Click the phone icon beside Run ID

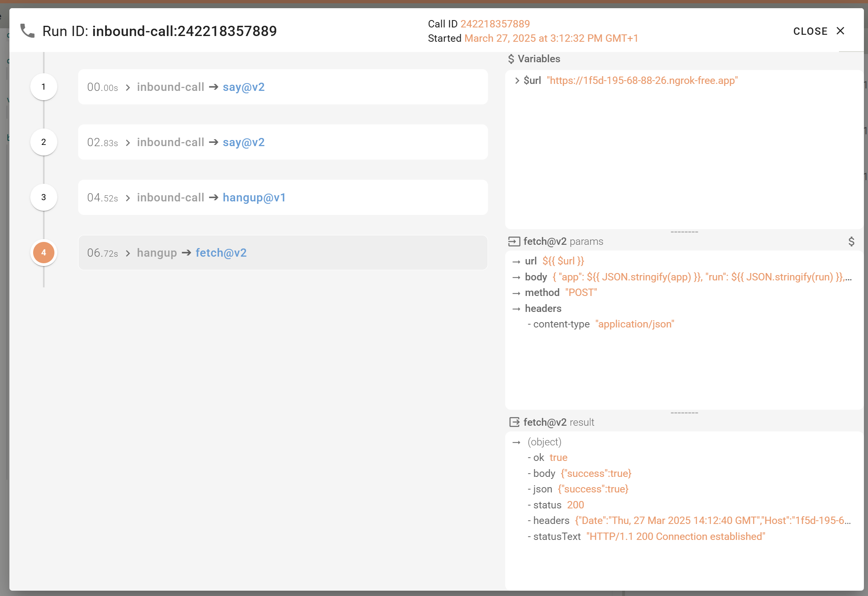pyautogui.click(x=27, y=31)
